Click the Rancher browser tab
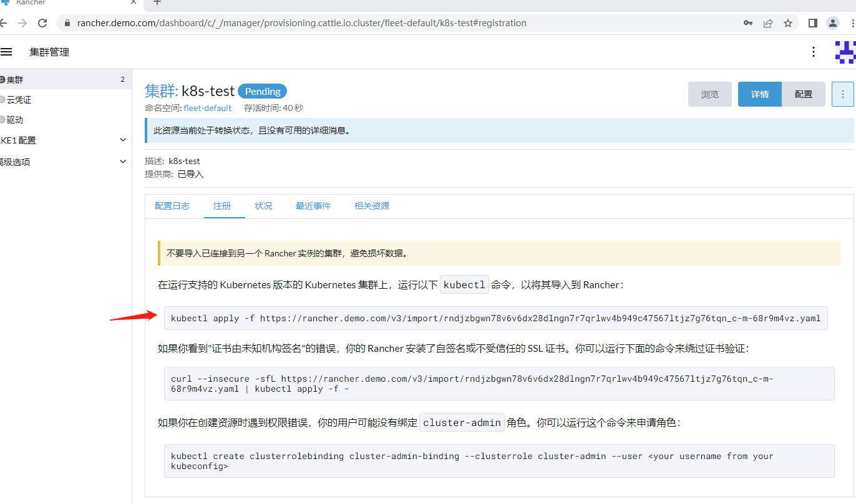 point(69,3)
